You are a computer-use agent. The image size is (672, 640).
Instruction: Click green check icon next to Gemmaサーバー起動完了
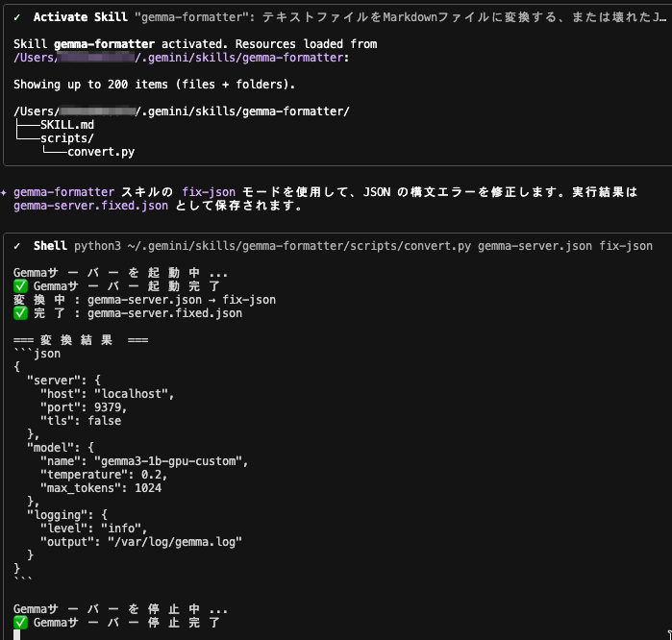point(20,286)
